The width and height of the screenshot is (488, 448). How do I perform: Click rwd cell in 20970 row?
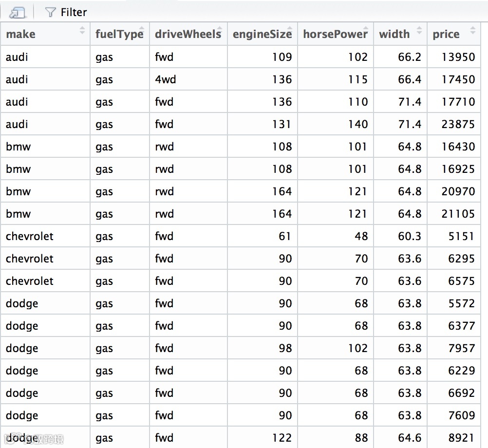point(188,191)
